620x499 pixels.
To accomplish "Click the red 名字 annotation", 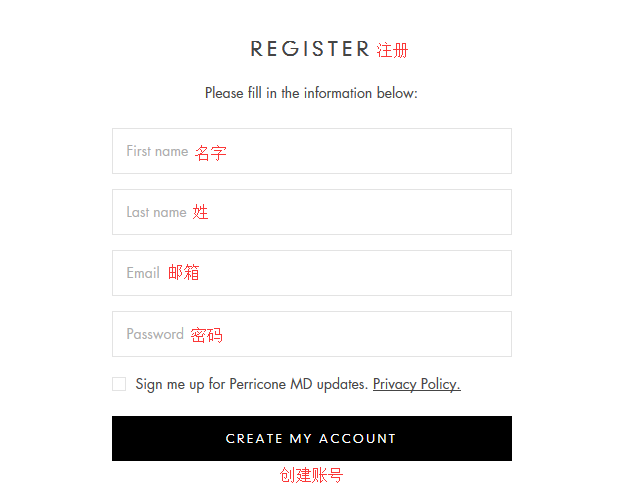I will (210, 153).
